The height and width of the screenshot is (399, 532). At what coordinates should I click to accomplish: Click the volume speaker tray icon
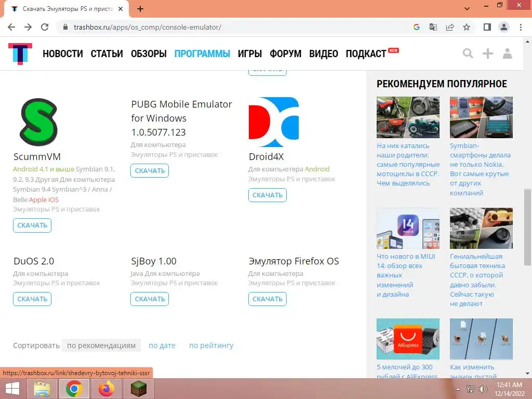pos(483,389)
